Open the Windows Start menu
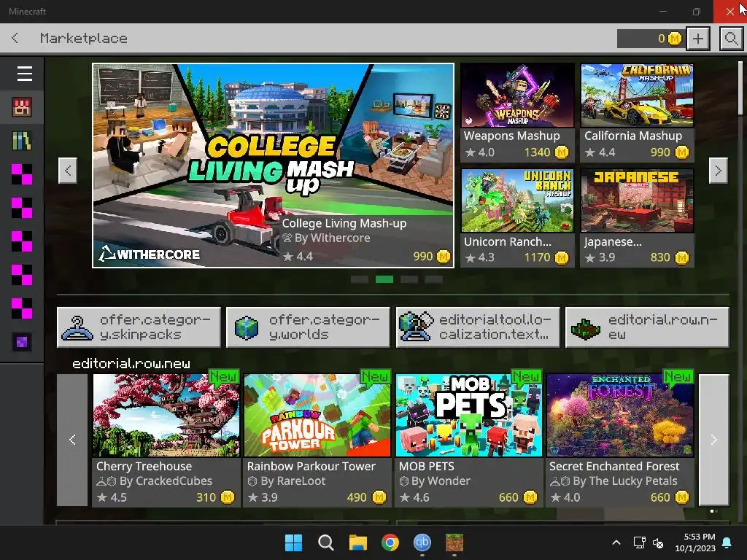The width and height of the screenshot is (747, 560). (293, 542)
